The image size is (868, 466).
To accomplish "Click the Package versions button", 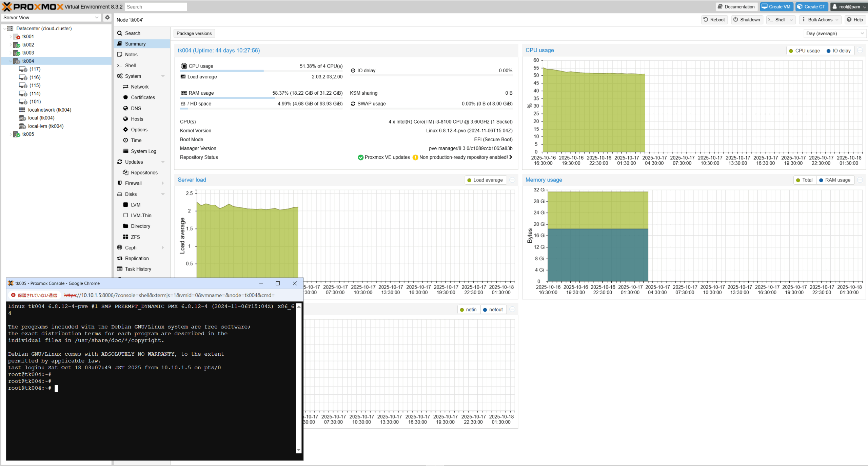I will 194,33.
